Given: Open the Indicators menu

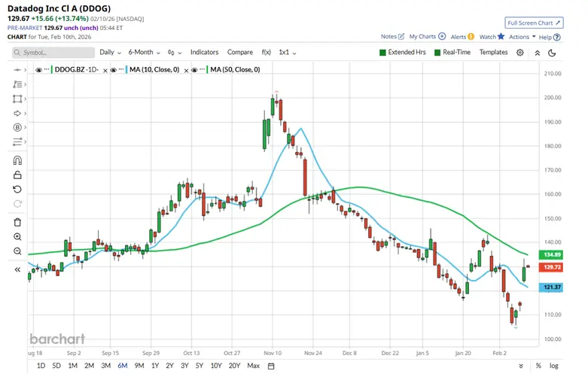Looking at the screenshot, I should (204, 53).
